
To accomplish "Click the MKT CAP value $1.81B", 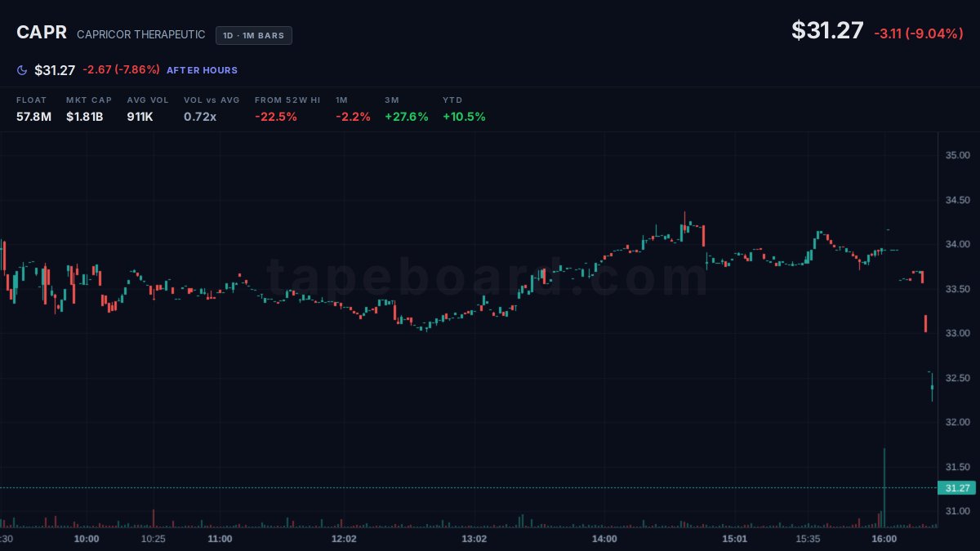I will point(85,117).
